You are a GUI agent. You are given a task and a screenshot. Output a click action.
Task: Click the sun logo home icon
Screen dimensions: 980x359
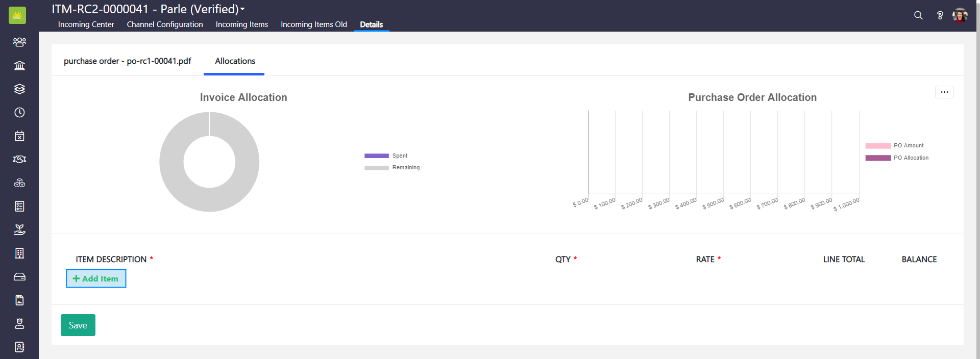(17, 15)
